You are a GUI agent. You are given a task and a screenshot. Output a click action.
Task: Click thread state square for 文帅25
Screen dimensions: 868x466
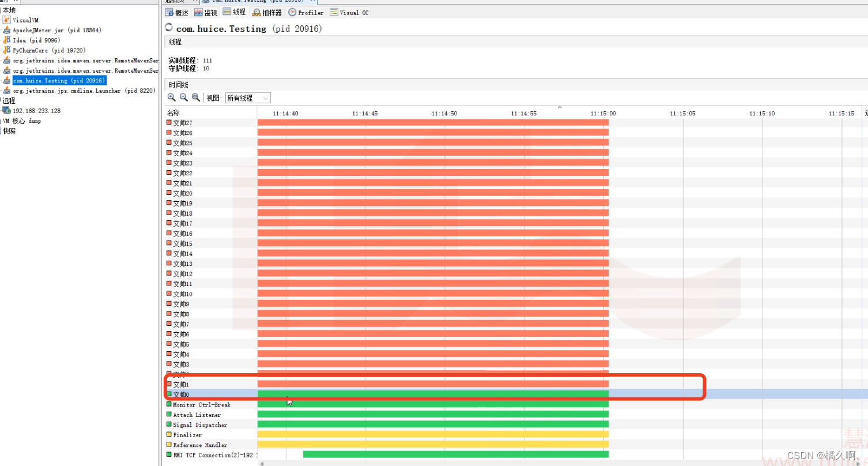pos(169,142)
